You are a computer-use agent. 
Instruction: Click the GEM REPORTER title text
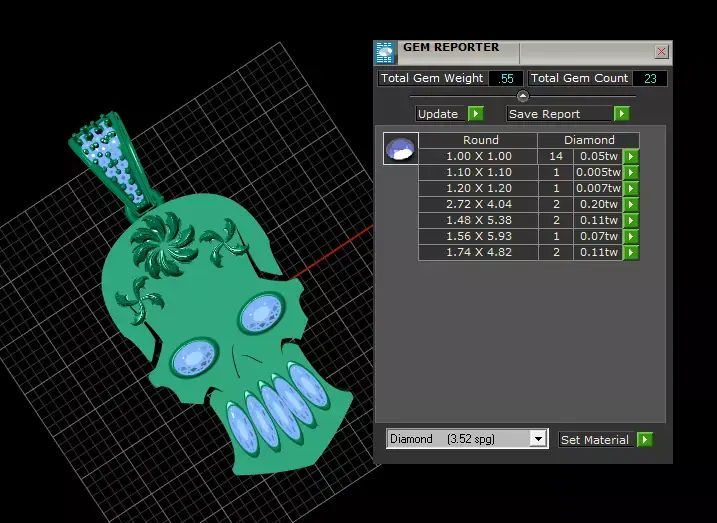(x=451, y=48)
